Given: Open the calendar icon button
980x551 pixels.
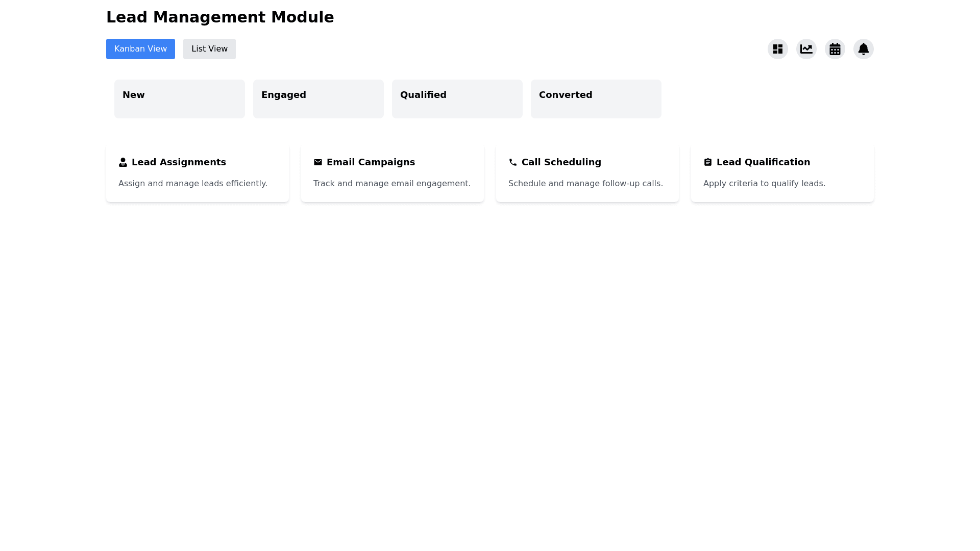Looking at the screenshot, I should pyautogui.click(x=835, y=49).
